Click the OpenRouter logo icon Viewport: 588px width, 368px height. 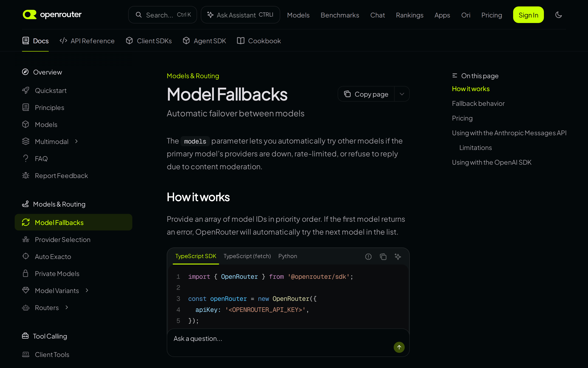pyautogui.click(x=29, y=14)
